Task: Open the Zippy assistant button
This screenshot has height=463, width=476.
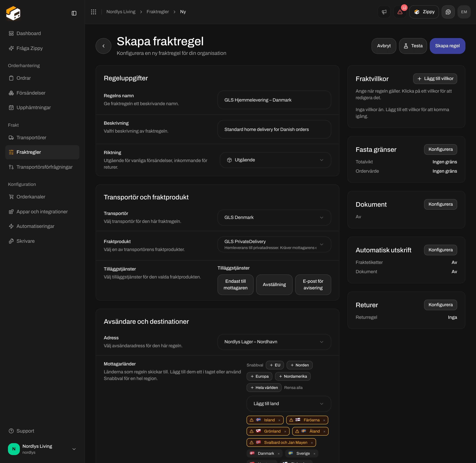Action: coord(424,12)
